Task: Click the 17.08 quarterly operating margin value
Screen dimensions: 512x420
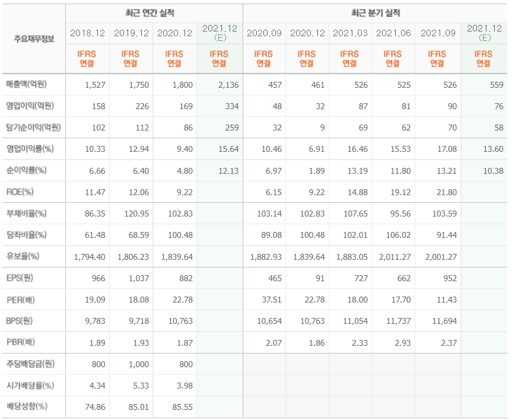Action: click(447, 149)
